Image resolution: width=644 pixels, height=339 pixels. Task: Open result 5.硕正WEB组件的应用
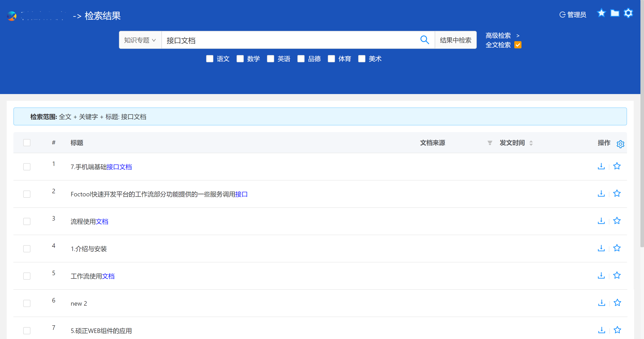pyautogui.click(x=101, y=330)
